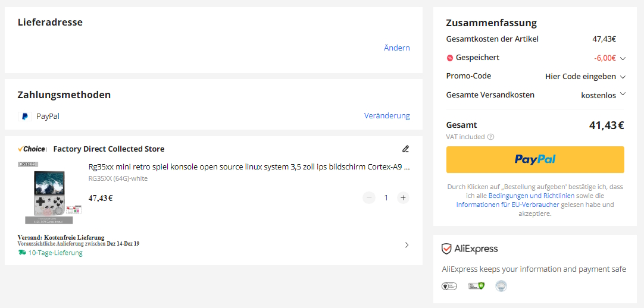
Task: Open the Promo-Code entry dropdown
Action: tap(623, 77)
